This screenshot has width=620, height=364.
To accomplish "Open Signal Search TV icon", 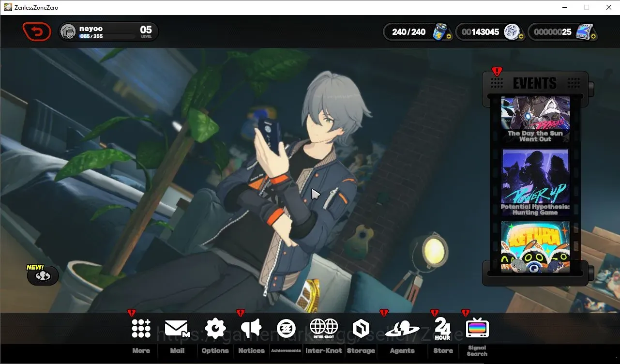I will (x=477, y=329).
